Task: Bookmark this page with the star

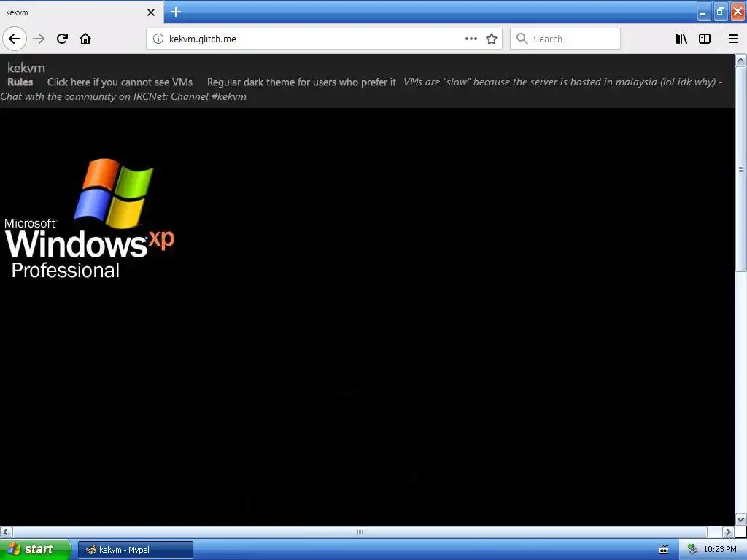Action: pos(492,39)
